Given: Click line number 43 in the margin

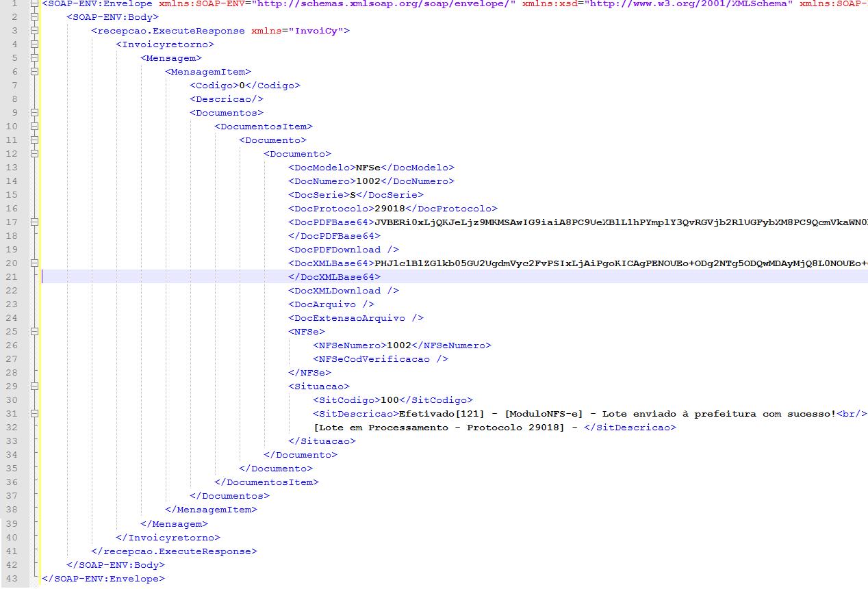Looking at the screenshot, I should click(12, 578).
